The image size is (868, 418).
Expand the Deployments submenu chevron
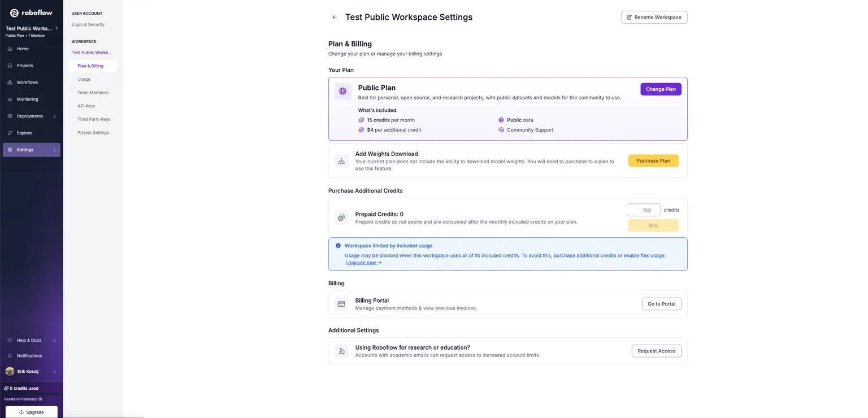54,116
